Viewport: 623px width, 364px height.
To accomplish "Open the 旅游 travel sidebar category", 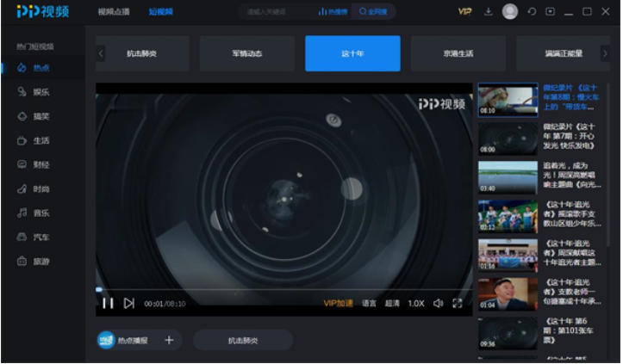I will [34, 262].
